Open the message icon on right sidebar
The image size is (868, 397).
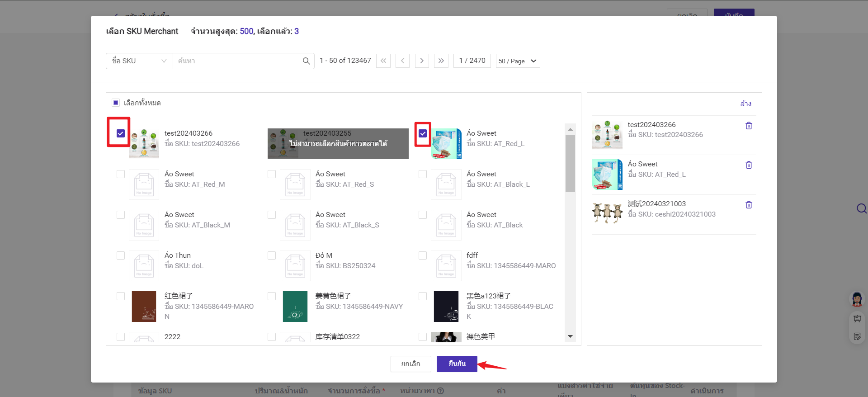(x=857, y=319)
